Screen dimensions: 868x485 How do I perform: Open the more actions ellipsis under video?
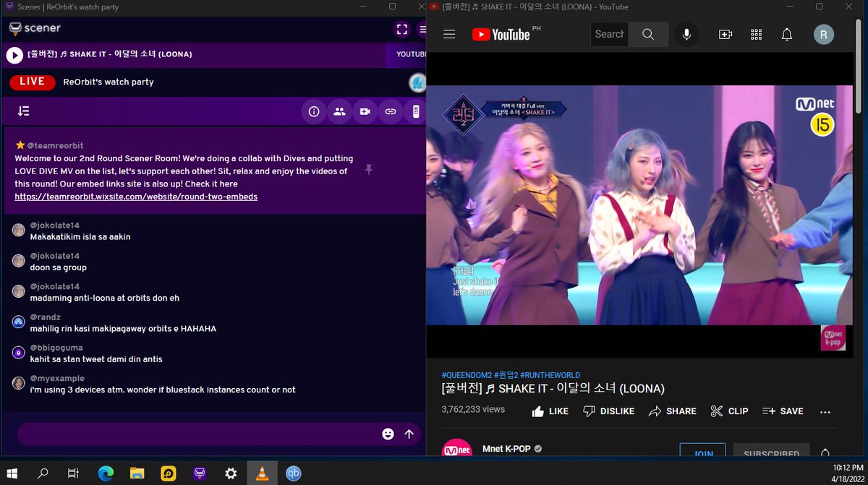tap(825, 411)
